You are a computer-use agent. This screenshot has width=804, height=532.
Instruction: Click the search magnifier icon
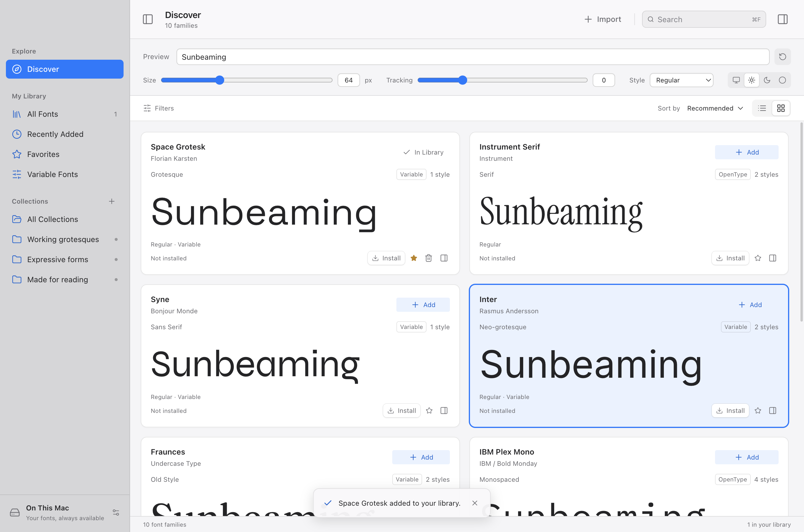click(650, 19)
